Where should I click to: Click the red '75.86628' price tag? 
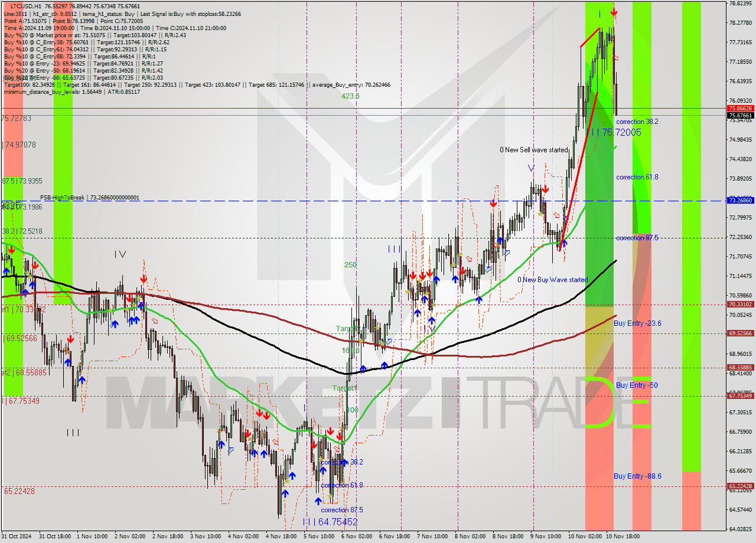pyautogui.click(x=741, y=109)
